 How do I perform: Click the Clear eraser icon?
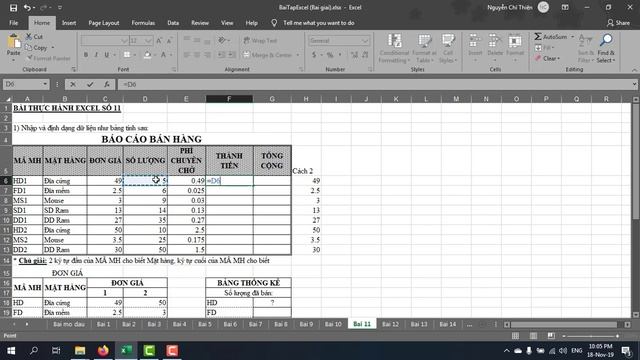(538, 58)
